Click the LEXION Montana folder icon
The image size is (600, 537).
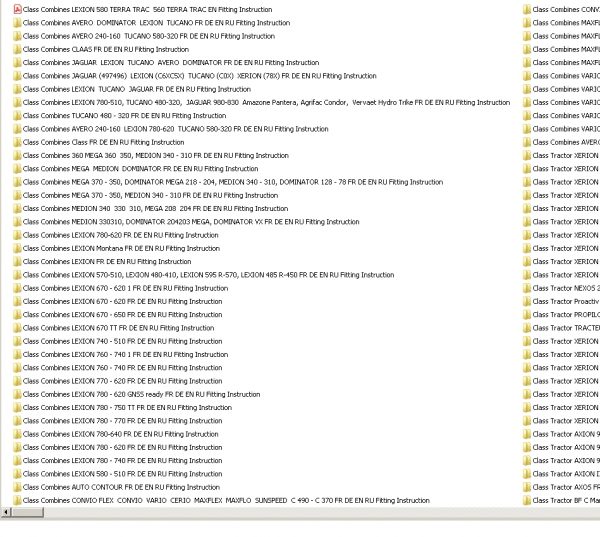coord(17,248)
